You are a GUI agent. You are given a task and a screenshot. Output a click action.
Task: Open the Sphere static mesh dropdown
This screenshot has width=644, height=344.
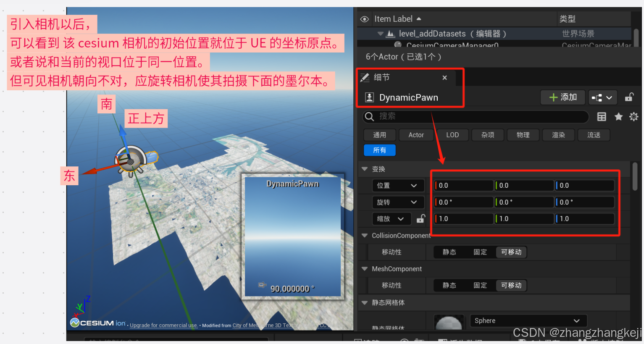coord(528,320)
